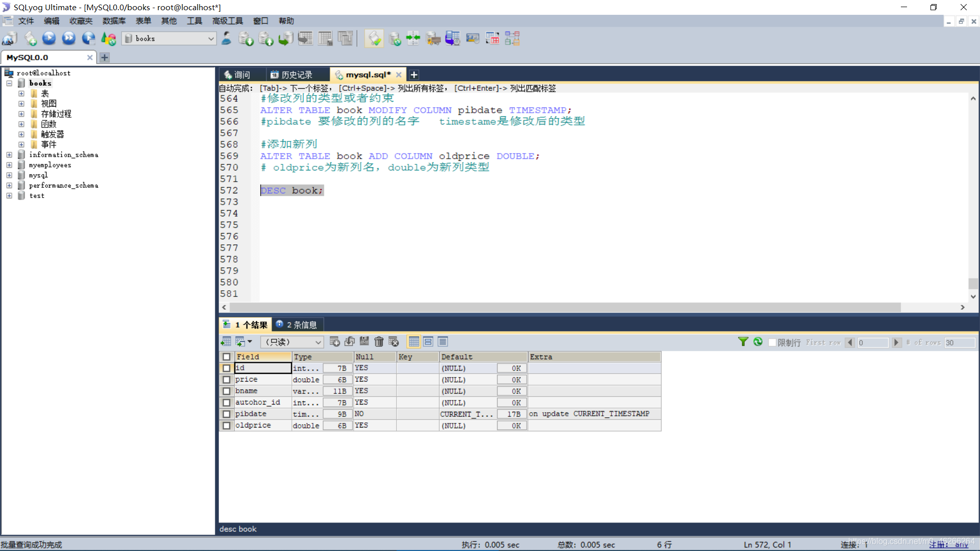980x551 pixels.
Task: Tick the bname row checkbox
Action: (227, 391)
